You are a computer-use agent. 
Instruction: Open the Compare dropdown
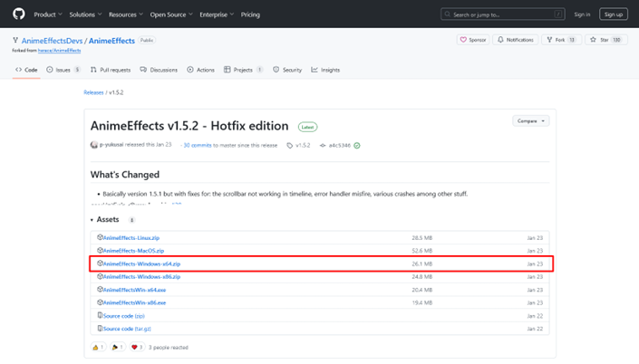[530, 121]
